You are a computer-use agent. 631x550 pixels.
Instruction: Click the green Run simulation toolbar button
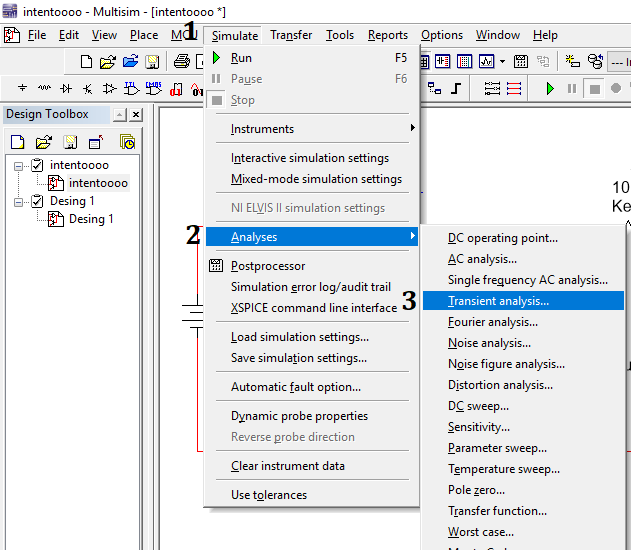click(550, 88)
